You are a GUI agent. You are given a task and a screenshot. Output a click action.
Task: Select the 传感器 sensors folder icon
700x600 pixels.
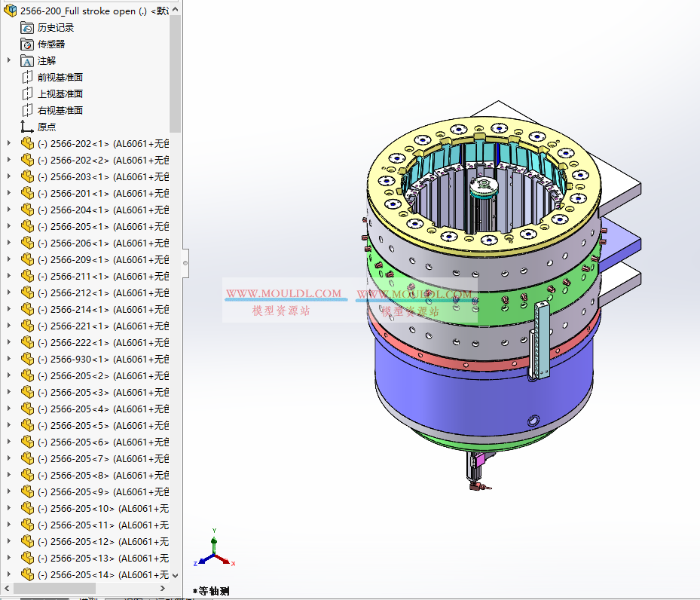click(x=27, y=44)
